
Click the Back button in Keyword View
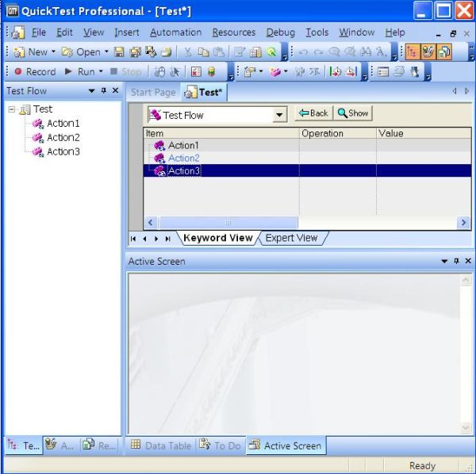click(x=313, y=113)
